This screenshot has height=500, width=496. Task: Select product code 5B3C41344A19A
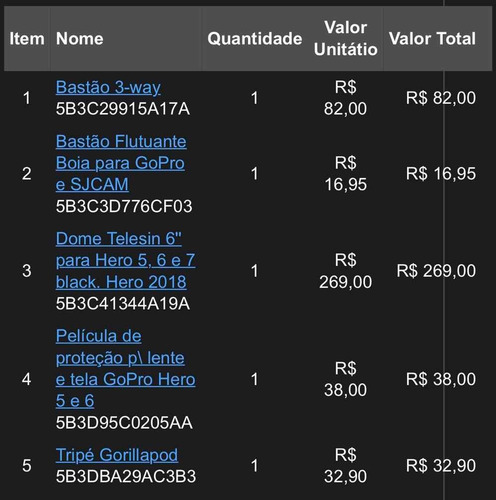coord(123,304)
